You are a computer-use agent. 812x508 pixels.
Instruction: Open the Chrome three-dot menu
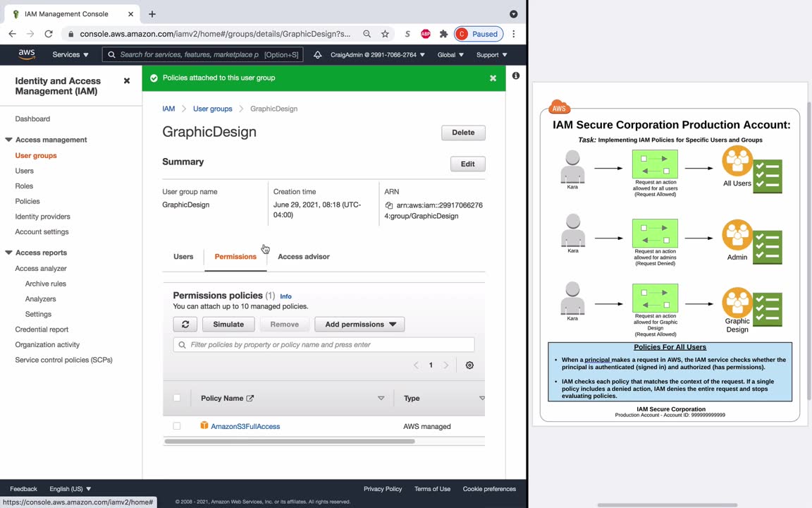pos(514,34)
